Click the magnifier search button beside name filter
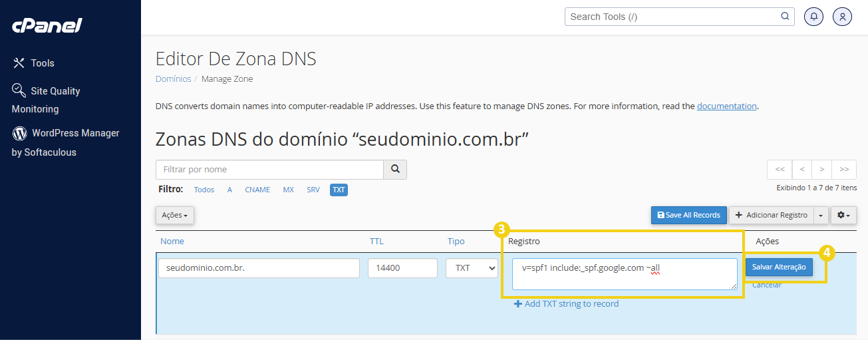Screen dimensions: 868x340 point(395,170)
